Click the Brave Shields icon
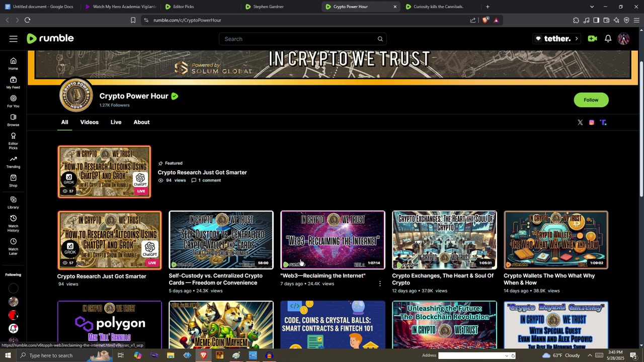This screenshot has width=644, height=362. coord(485,20)
